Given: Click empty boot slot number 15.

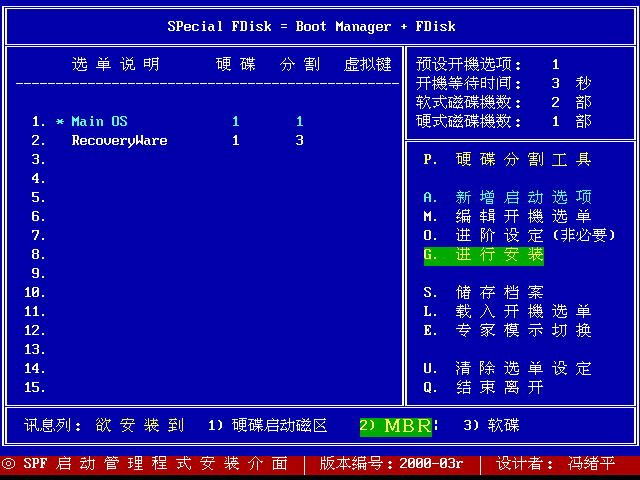Looking at the screenshot, I should click(35, 388).
